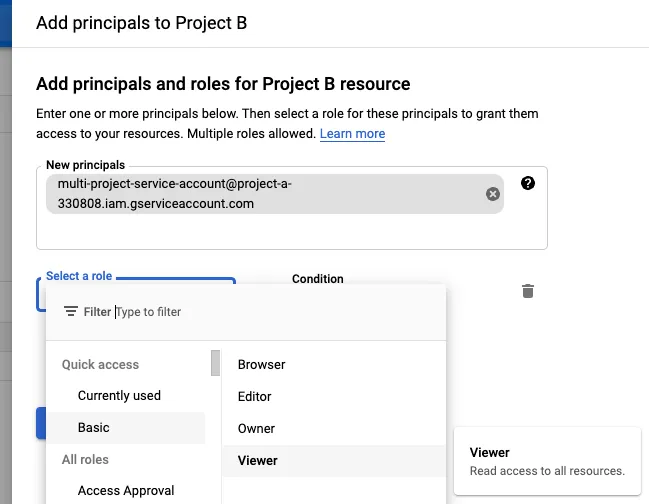Open the New principals help icon

[528, 183]
